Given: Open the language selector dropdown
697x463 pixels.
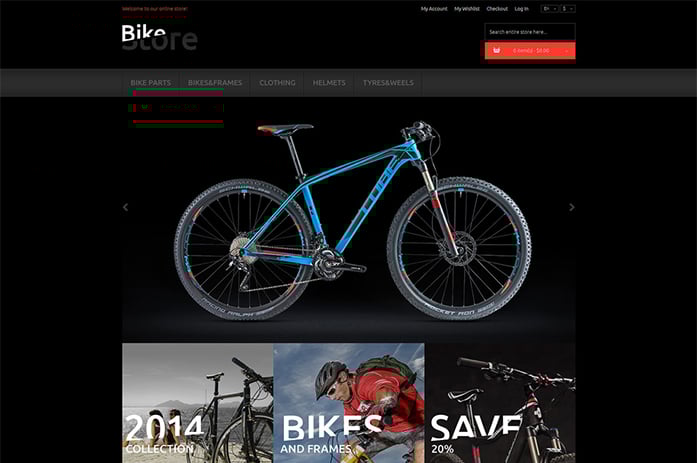Looking at the screenshot, I should tap(549, 8).
